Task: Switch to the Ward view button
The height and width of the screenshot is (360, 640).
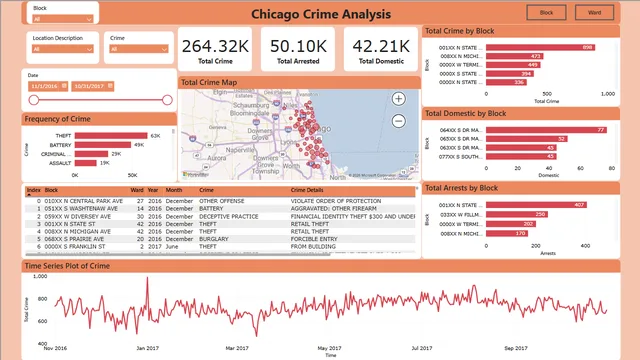Action: [x=594, y=12]
